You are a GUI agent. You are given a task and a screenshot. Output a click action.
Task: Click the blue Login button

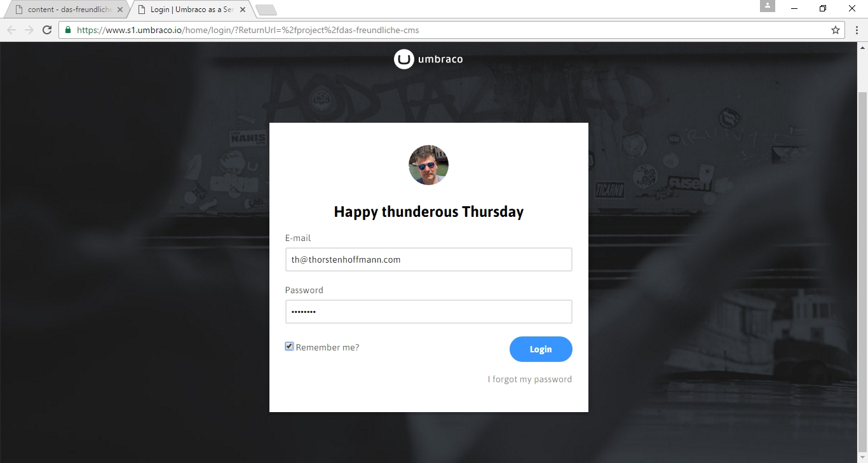coord(541,349)
